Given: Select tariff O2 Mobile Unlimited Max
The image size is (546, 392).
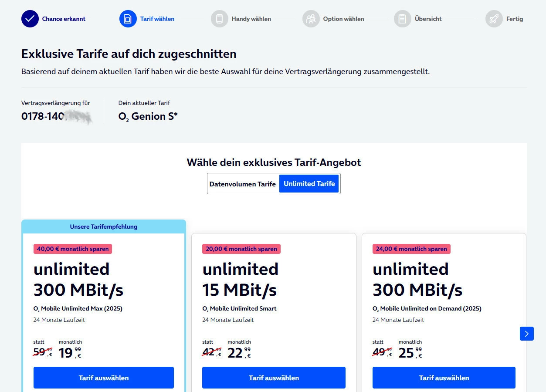Looking at the screenshot, I should (x=103, y=378).
